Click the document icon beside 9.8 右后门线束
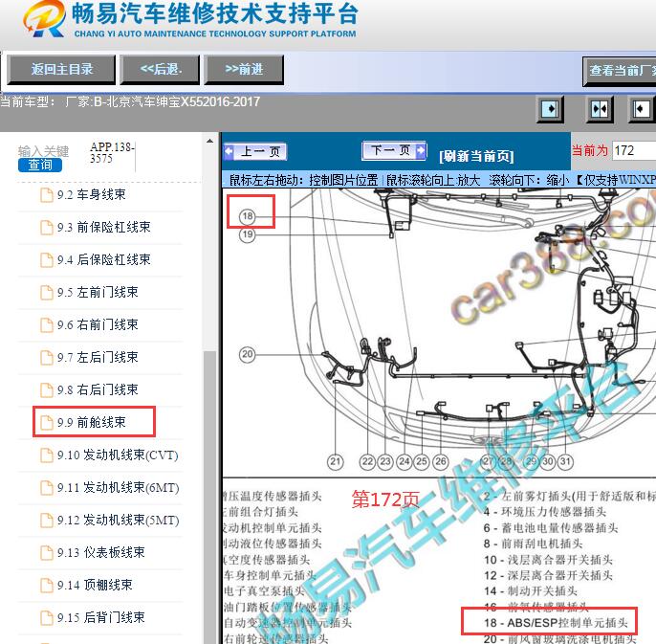 [x=47, y=390]
